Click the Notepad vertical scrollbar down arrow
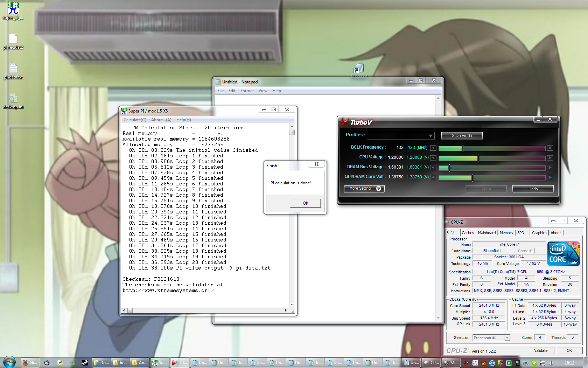Viewport: 588px width, 368px height. click(x=438, y=318)
